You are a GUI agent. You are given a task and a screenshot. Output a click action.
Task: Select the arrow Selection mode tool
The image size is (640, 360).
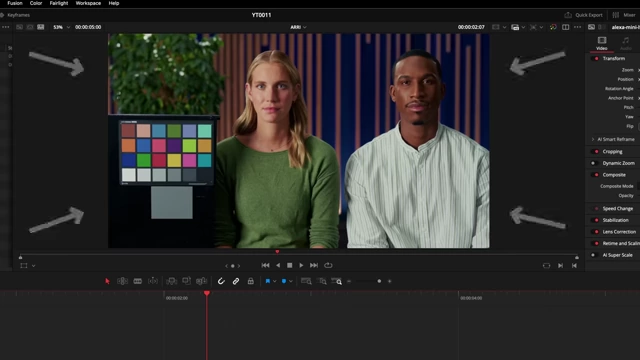click(x=107, y=281)
